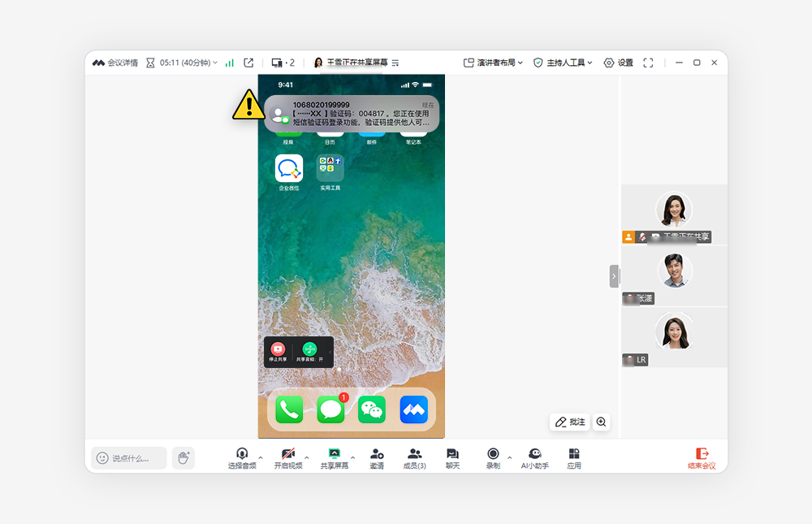Screen dimensions: 812x524
Task: Expand the audio options arrow beside 选择音频
Action: point(261,457)
